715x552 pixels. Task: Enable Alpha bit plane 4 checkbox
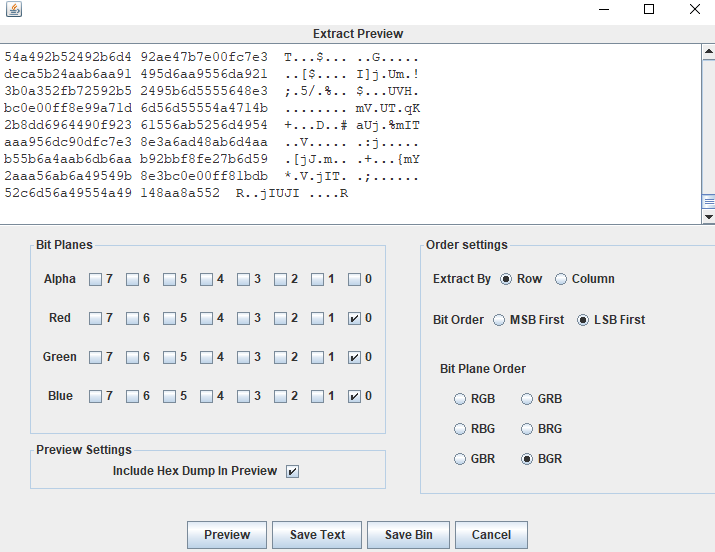[x=206, y=279]
